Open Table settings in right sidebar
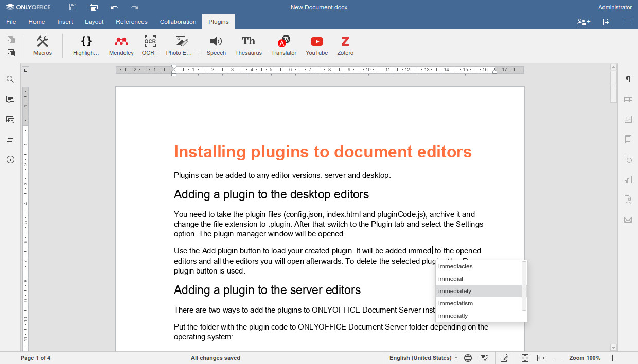Image resolution: width=638 pixels, height=364 pixels. pyautogui.click(x=628, y=99)
